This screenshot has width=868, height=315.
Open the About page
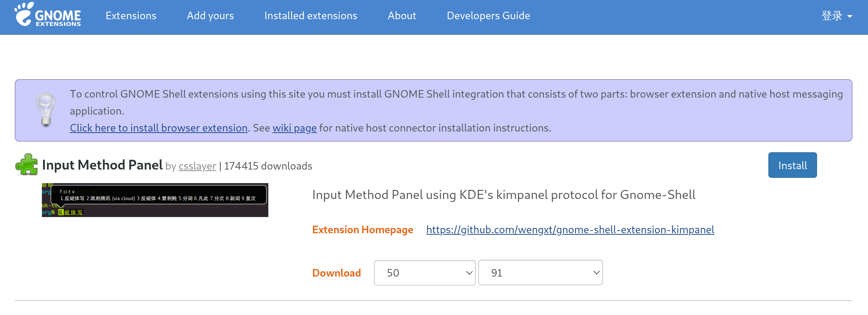point(402,16)
